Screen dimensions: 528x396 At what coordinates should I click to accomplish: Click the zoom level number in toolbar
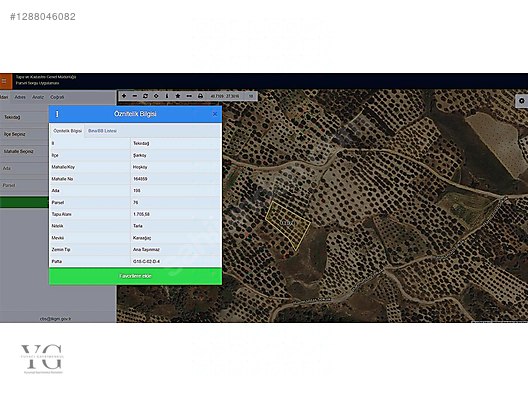(251, 96)
